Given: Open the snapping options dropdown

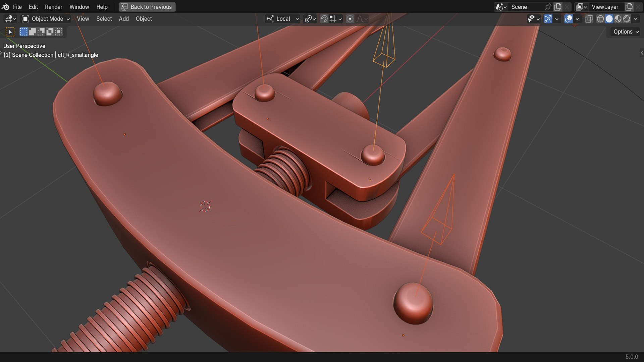Looking at the screenshot, I should [336, 19].
